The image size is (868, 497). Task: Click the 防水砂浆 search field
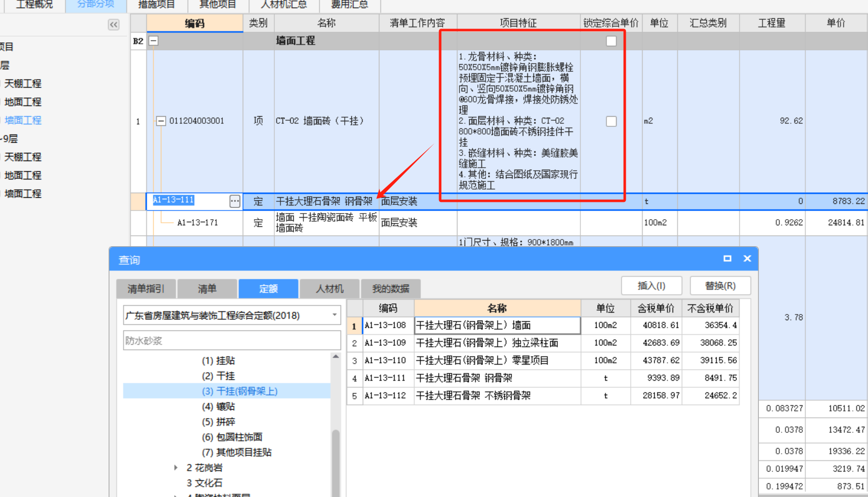coord(232,341)
